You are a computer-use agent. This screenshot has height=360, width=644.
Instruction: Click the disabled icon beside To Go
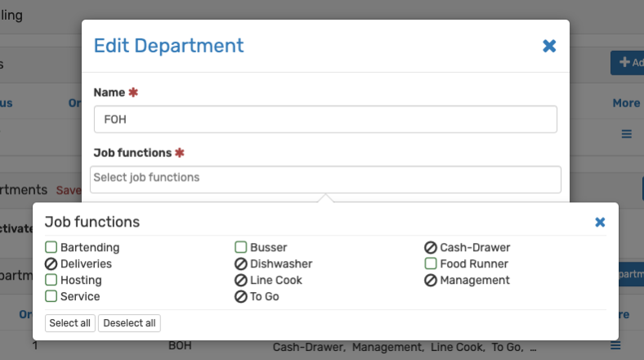[x=241, y=297]
